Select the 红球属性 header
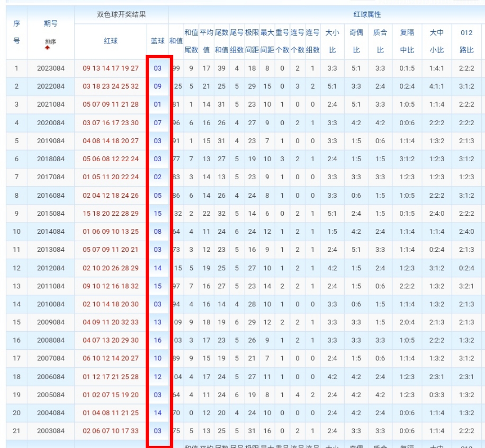The height and width of the screenshot is (448, 485). pyautogui.click(x=367, y=15)
